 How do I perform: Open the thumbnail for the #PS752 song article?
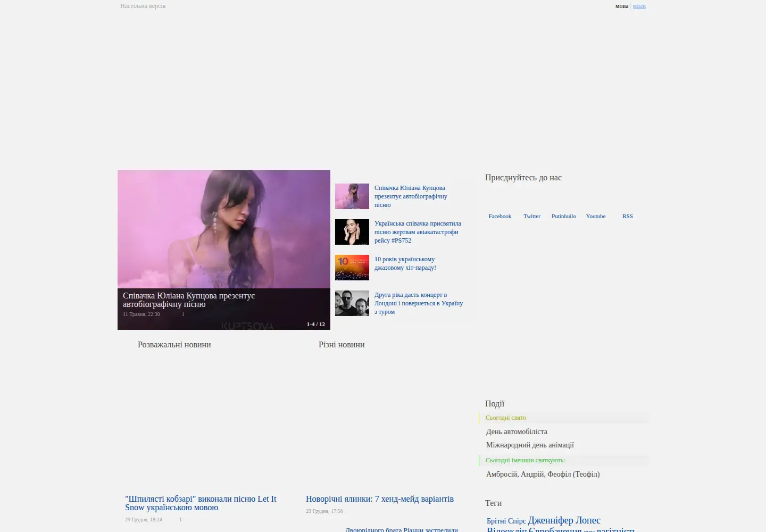[x=352, y=232]
